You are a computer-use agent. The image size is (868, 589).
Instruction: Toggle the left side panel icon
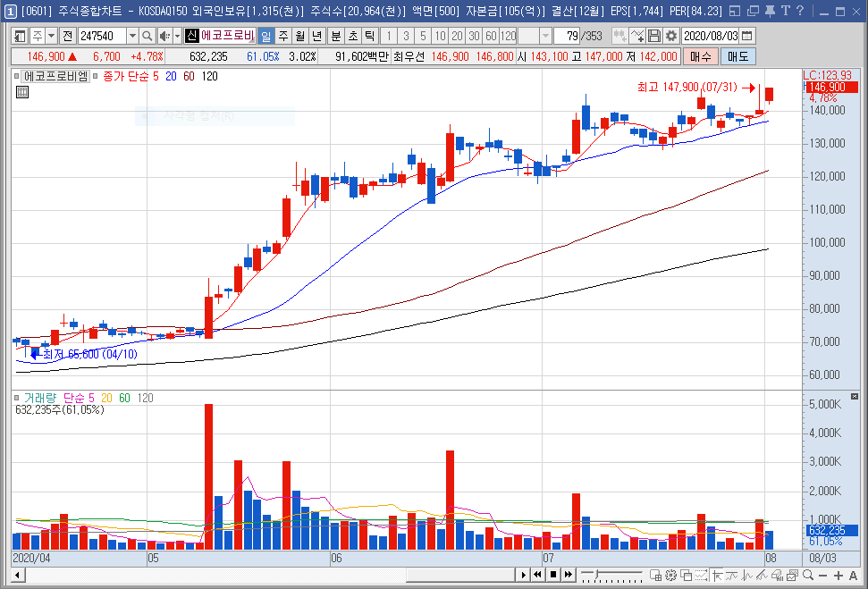[x=20, y=36]
